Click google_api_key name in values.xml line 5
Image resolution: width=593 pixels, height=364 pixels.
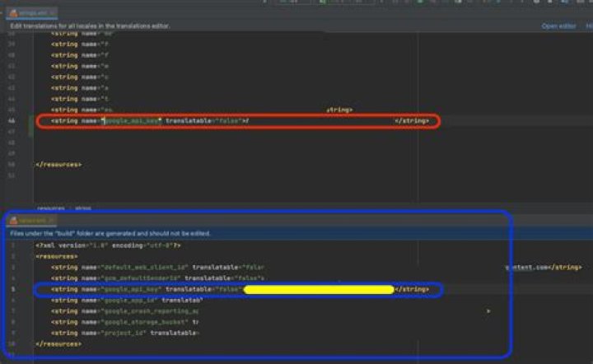click(x=131, y=290)
